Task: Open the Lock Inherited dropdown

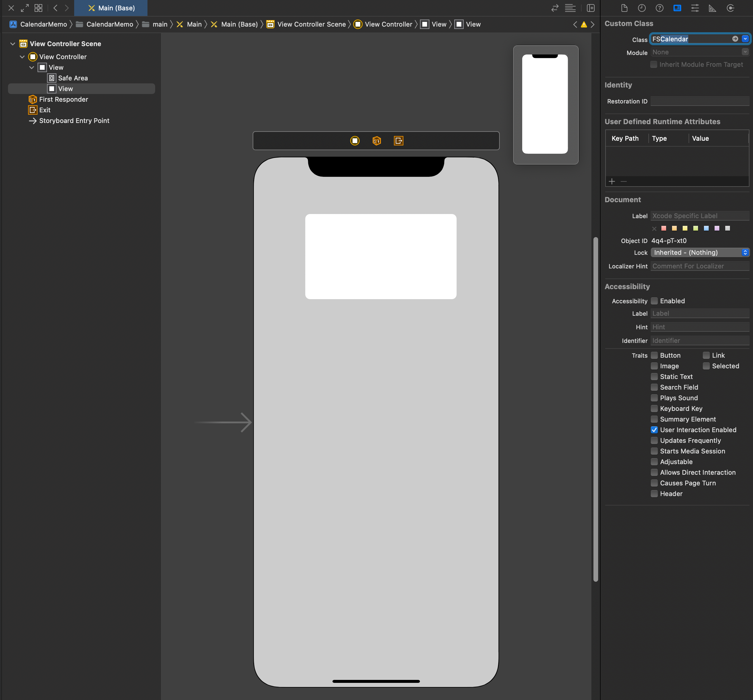Action: 700,253
